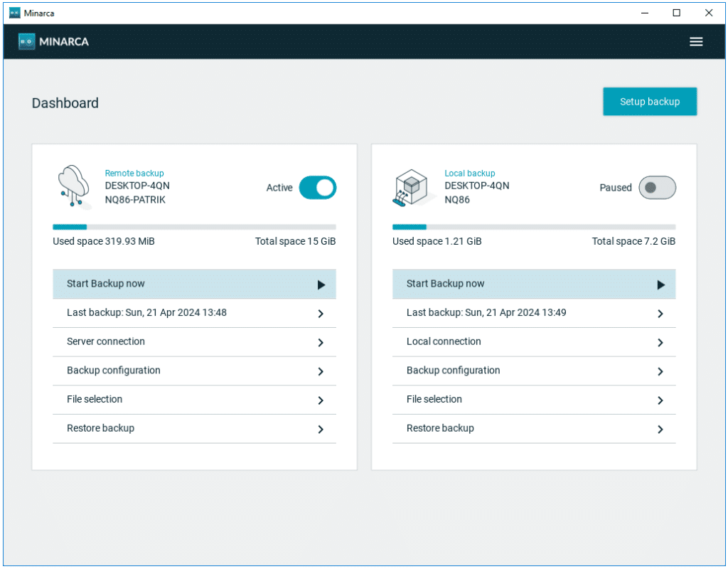Disable the Active toggle for remote backup
This screenshot has height=569, width=728.
pyautogui.click(x=318, y=187)
